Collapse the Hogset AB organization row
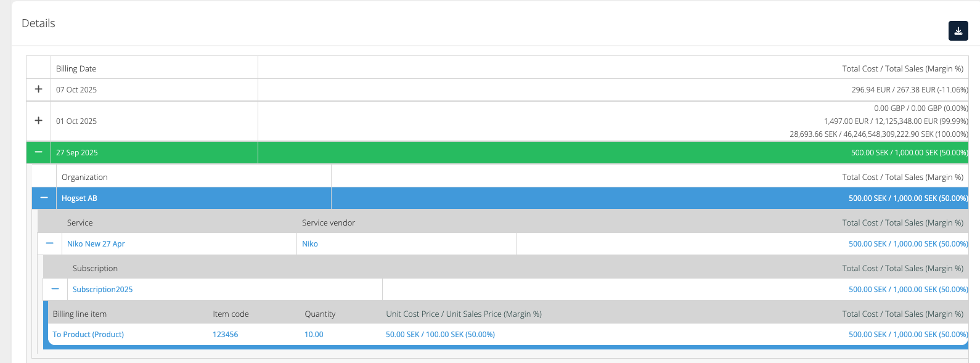This screenshot has width=980, height=363. pos(44,198)
